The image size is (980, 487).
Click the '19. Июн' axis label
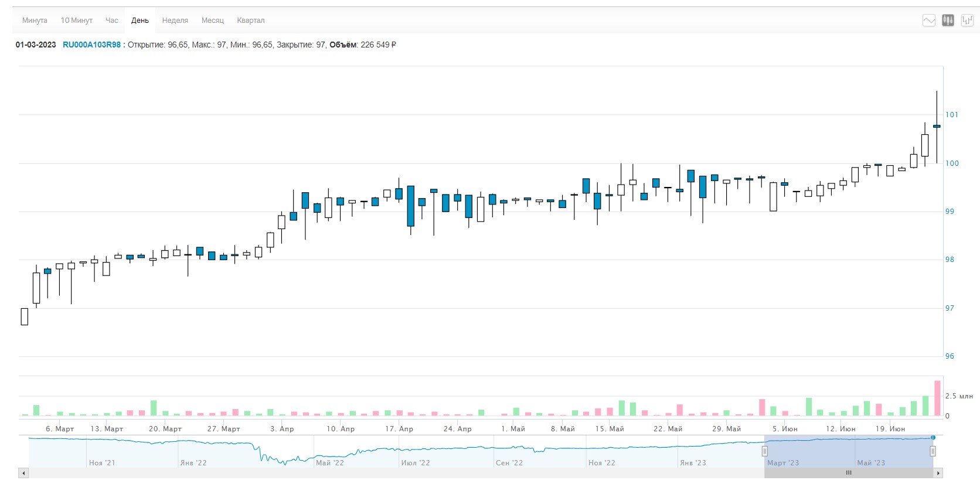click(x=890, y=429)
